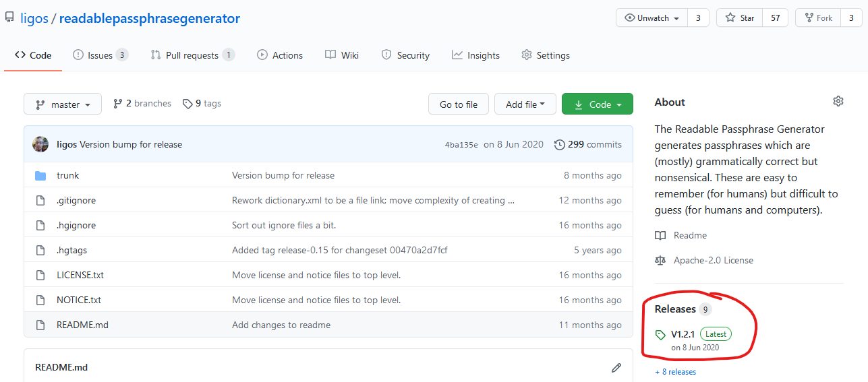Open the Releases heading link
The height and width of the screenshot is (382, 868).
point(675,309)
